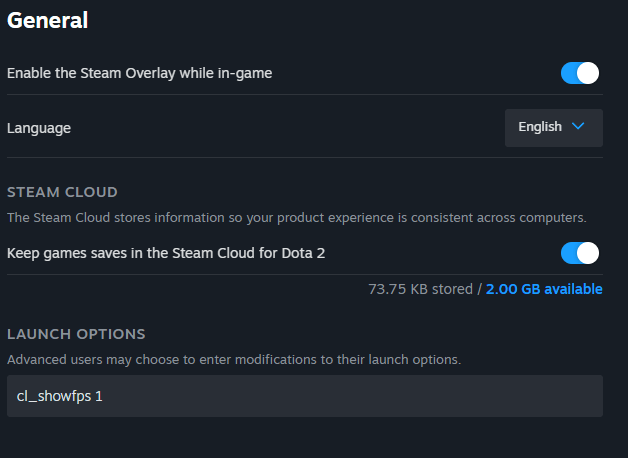Click the 73.75 KB stored text
This screenshot has height=458, width=628.
tap(420, 289)
